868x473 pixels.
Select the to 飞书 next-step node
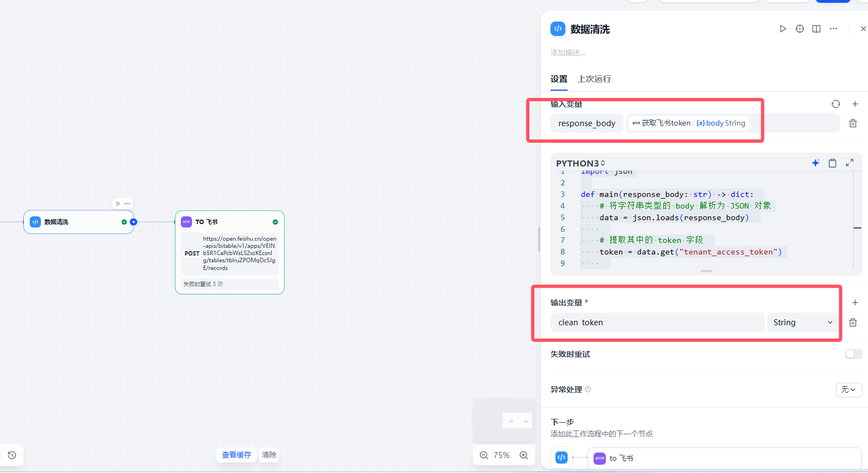[725, 458]
